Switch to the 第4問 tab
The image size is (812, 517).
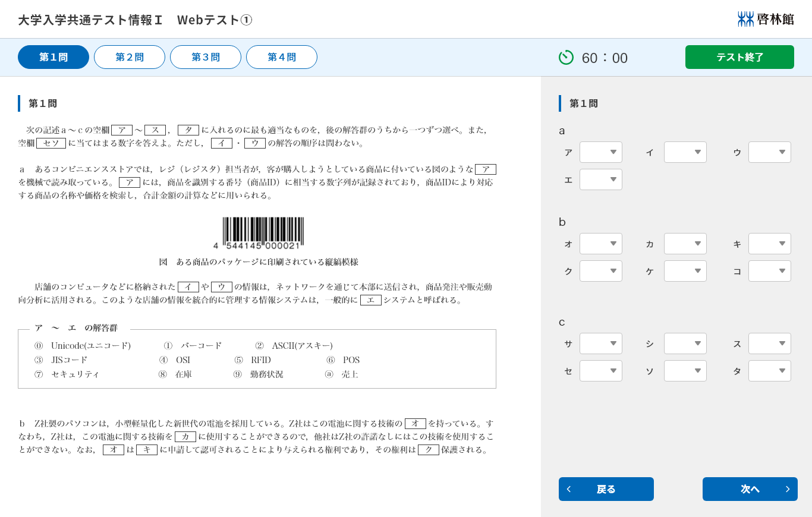coord(282,56)
